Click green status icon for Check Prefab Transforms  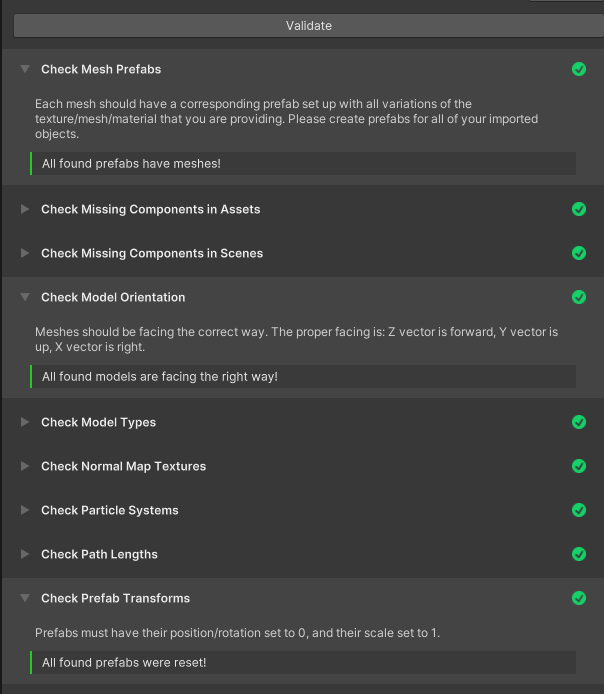pos(578,598)
